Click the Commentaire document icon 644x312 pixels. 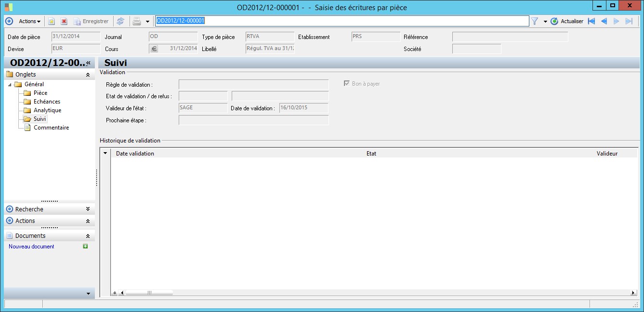pyautogui.click(x=27, y=128)
